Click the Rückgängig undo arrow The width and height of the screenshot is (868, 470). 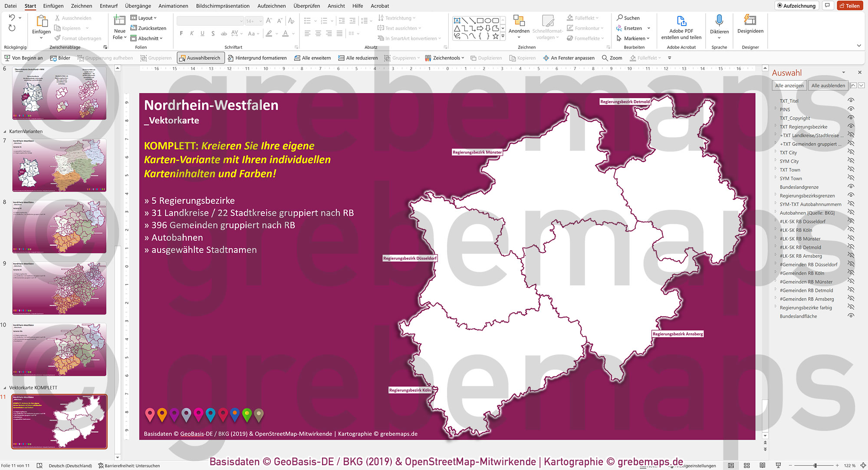click(13, 17)
